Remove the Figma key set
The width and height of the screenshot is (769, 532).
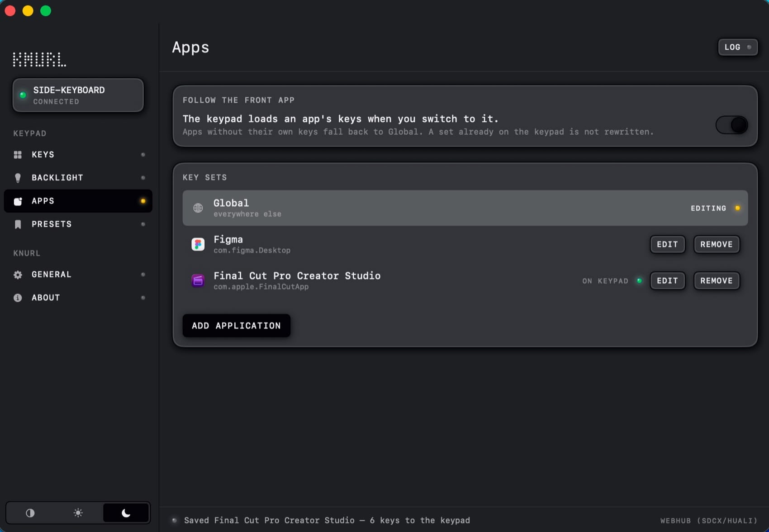717,244
